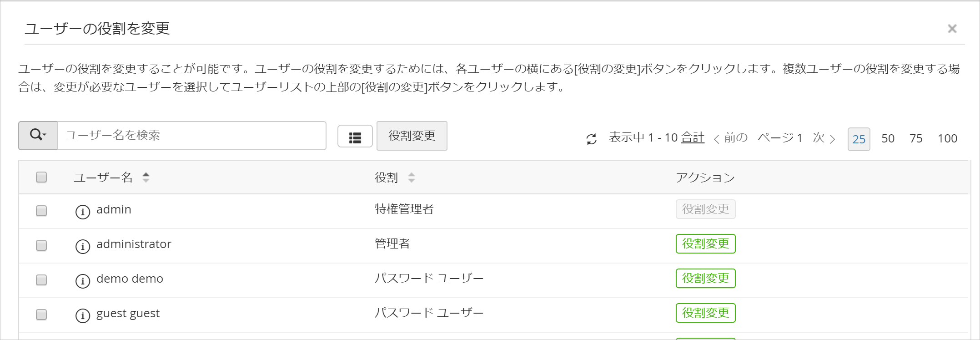Click the info icon beside admin
The image size is (980, 340).
coord(82,212)
